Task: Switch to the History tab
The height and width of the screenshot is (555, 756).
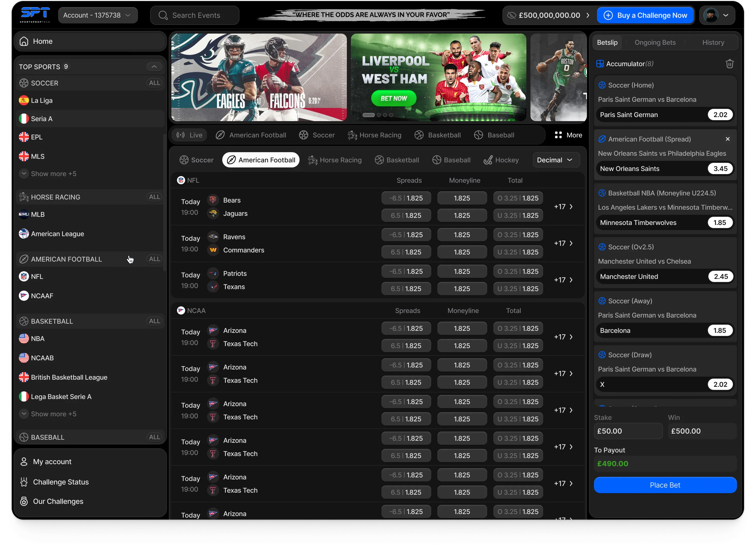Action: click(x=713, y=43)
